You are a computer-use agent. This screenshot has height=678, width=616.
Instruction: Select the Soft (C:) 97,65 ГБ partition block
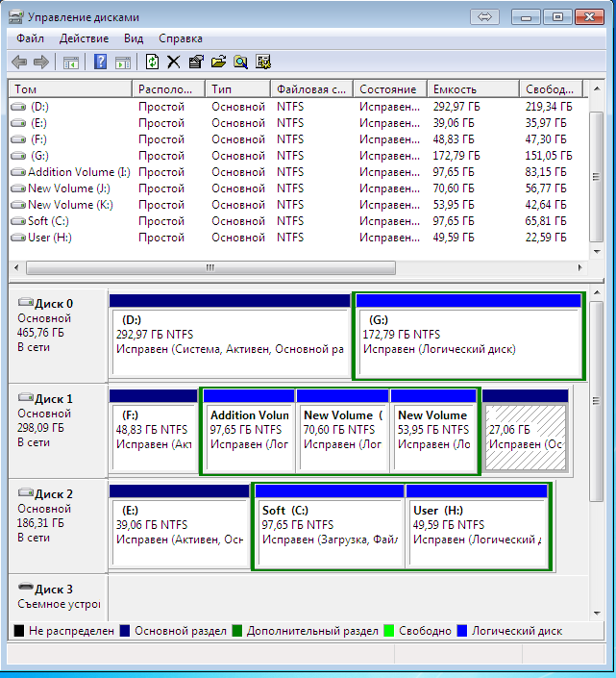[x=330, y=525]
